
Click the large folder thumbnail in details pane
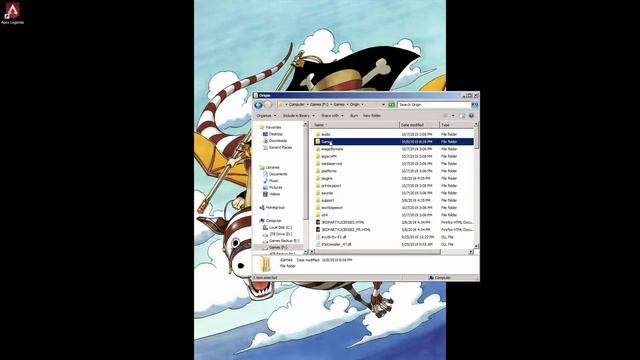click(x=266, y=264)
